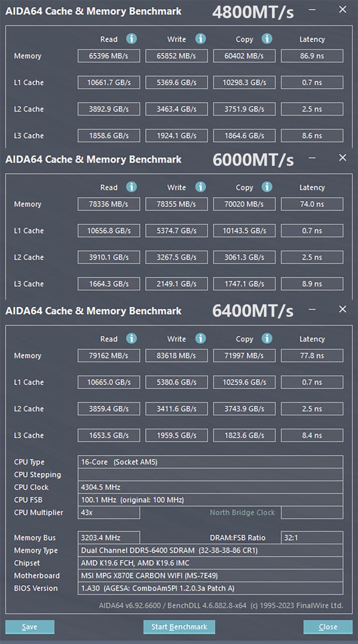Click the DRAM:FSB Ratio field 32:1
Viewport: 358px width, 644px height.
tap(312, 538)
